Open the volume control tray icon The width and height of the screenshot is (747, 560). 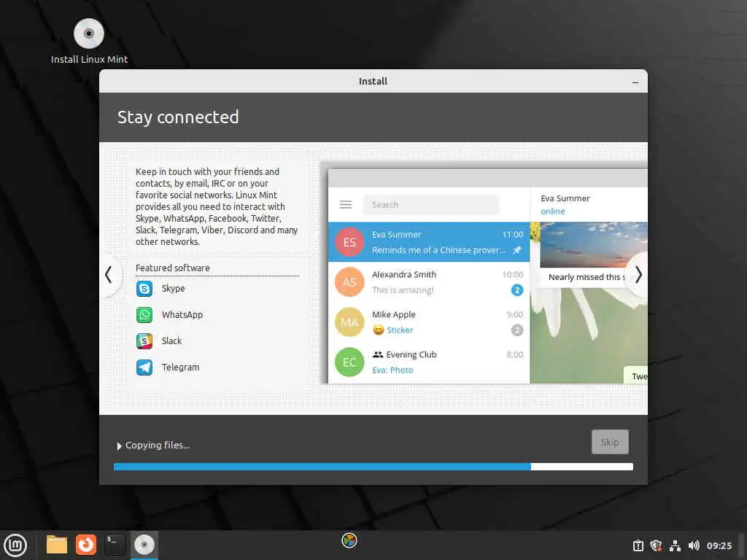tap(694, 545)
